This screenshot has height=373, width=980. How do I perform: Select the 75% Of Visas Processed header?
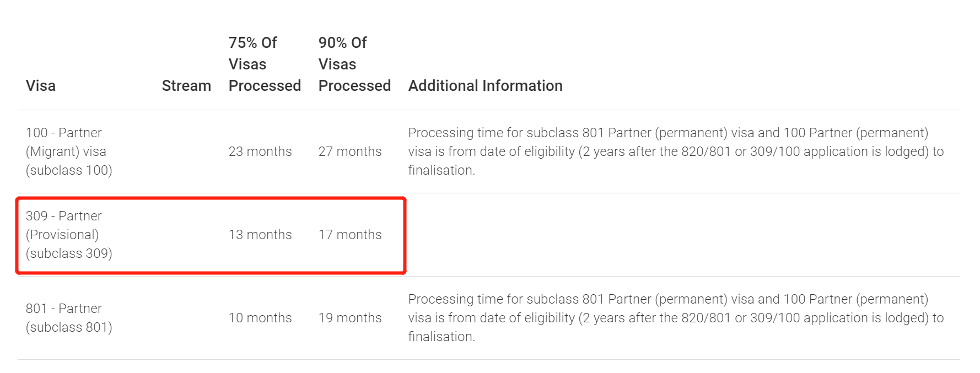(265, 64)
